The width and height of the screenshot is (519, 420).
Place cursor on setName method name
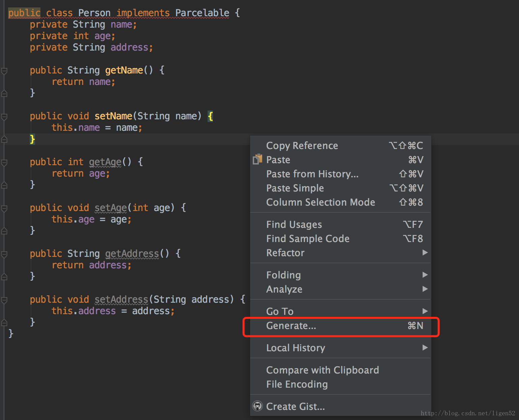click(113, 116)
